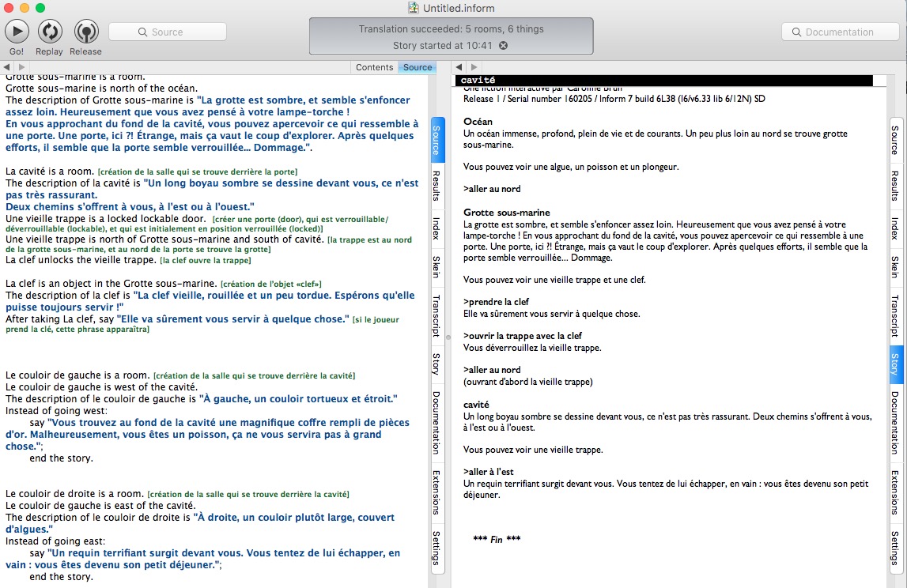Show Skein tab in left pane
The height and width of the screenshot is (588, 907).
click(436, 266)
